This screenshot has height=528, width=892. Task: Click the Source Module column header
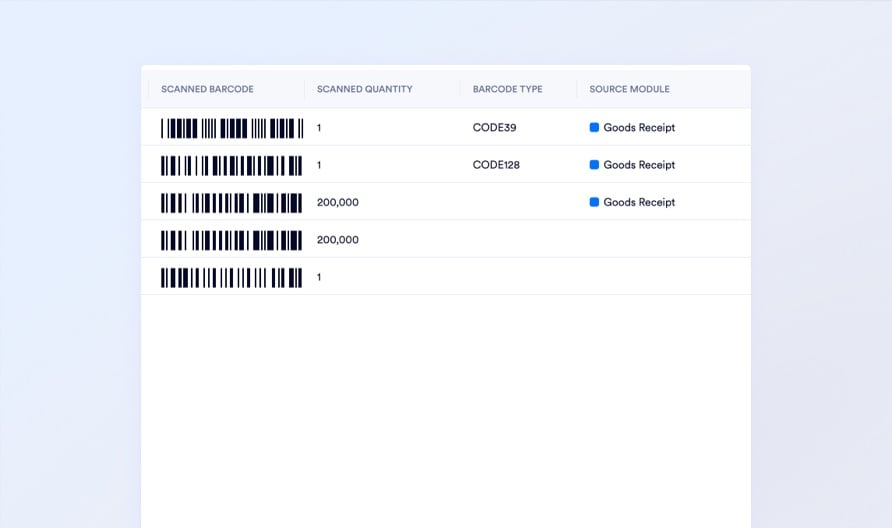pyautogui.click(x=629, y=89)
